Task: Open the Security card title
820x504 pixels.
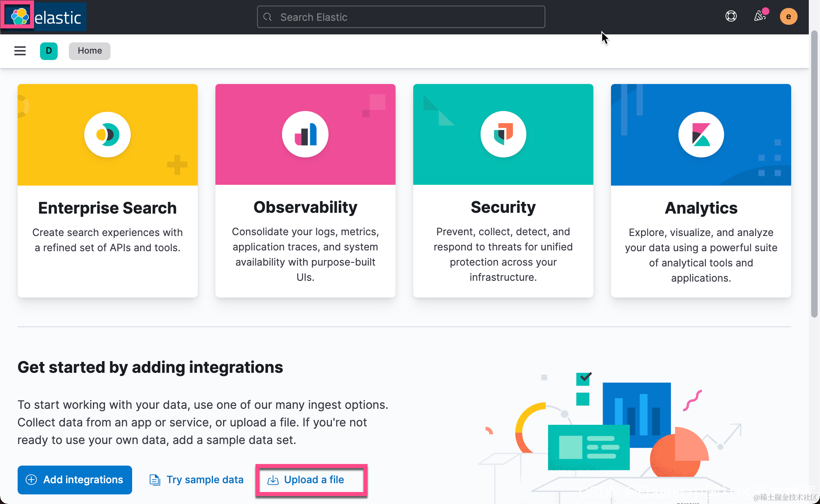Action: point(503,207)
